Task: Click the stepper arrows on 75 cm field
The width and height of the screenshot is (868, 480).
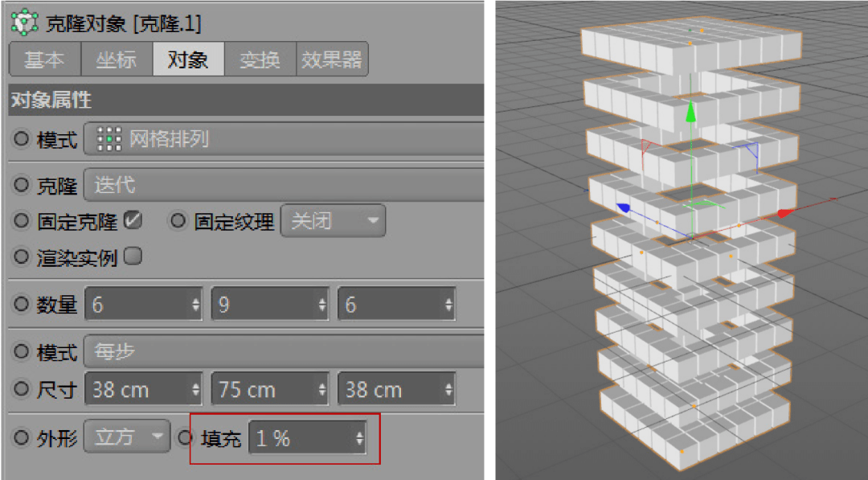Action: coord(322,389)
